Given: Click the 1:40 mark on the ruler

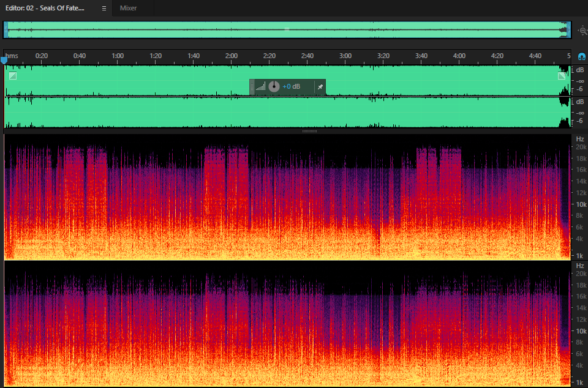Looking at the screenshot, I should coord(194,56).
